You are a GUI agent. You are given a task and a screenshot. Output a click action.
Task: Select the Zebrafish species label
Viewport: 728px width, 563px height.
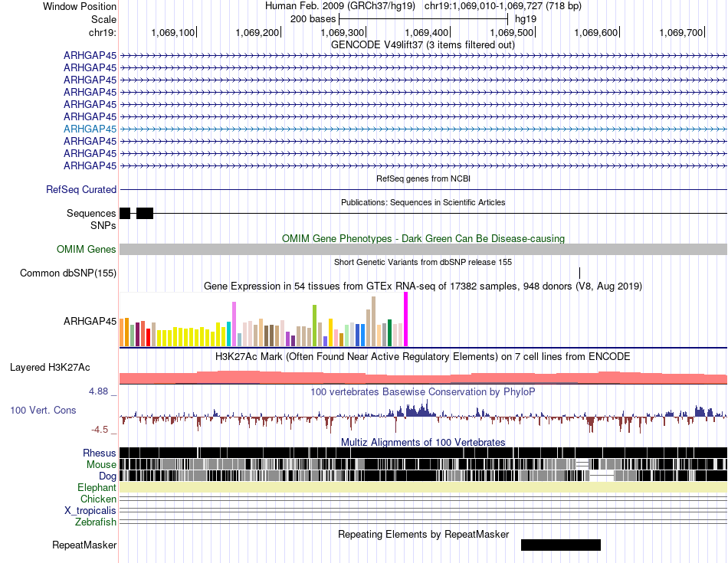96,522
